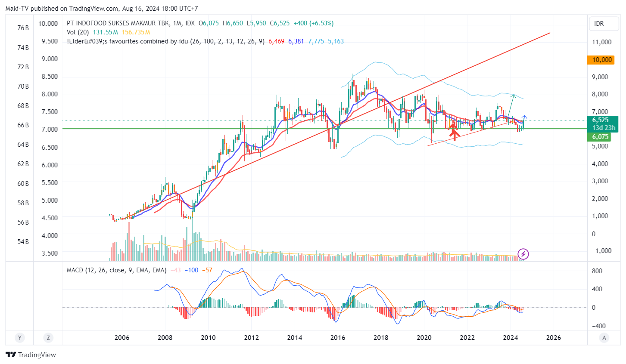
Task: Click the 131.55M volume value
Action: click(x=106, y=32)
